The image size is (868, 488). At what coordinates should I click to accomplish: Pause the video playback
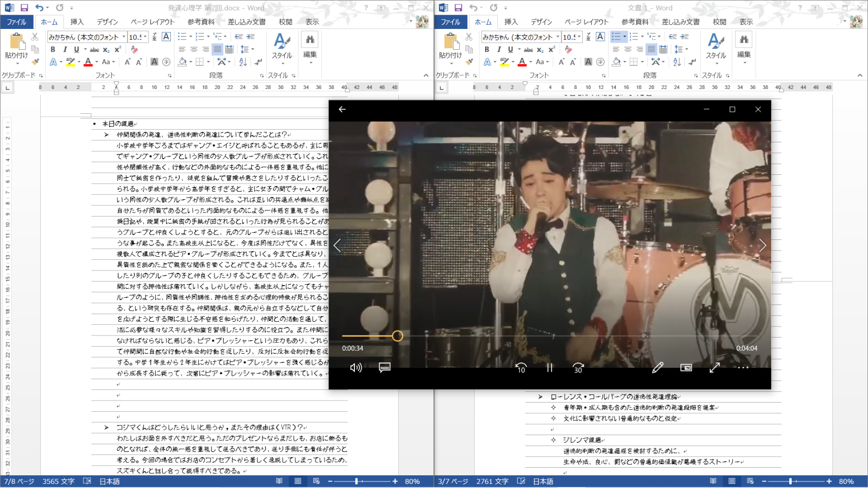(549, 368)
